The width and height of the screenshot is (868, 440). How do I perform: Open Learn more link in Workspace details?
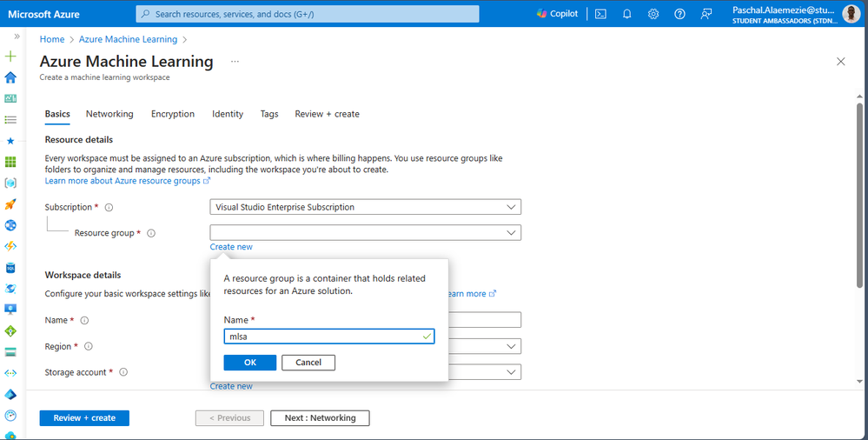[x=471, y=294]
